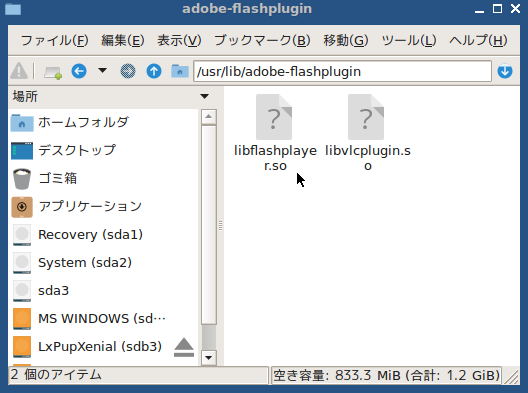Screen dimensions: 528x393
Task: Click the orange disk icon beside MS WINDOWS
Action: tap(22, 319)
